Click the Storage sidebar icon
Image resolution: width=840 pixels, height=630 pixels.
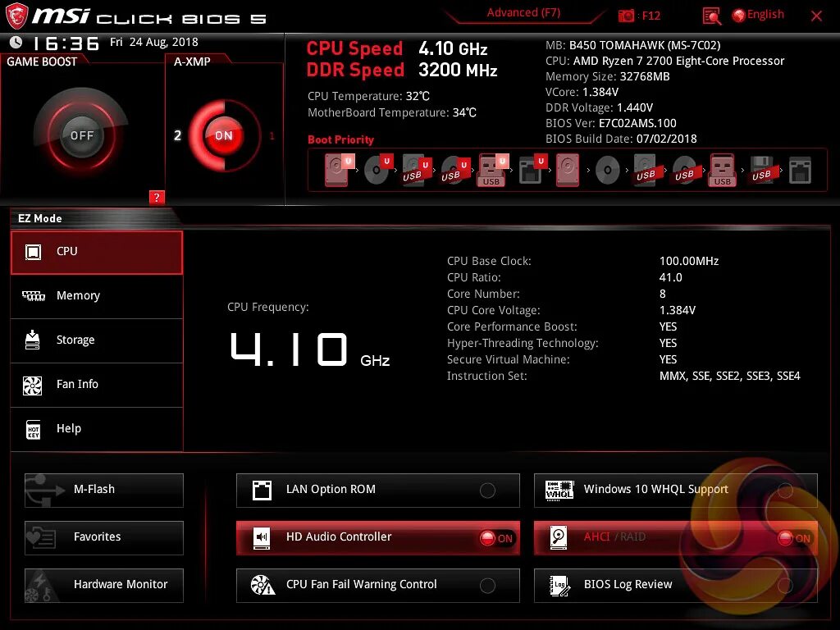(x=34, y=340)
